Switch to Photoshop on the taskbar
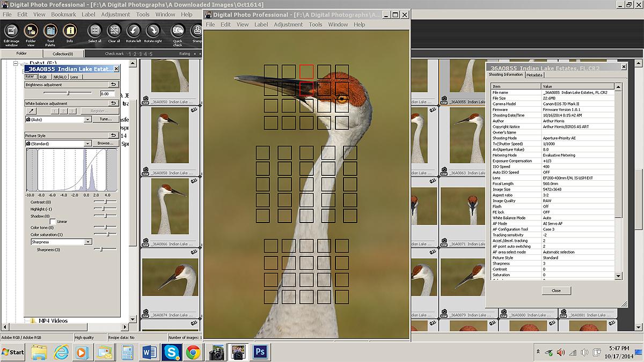Image resolution: width=644 pixels, height=362 pixels. pos(261,352)
